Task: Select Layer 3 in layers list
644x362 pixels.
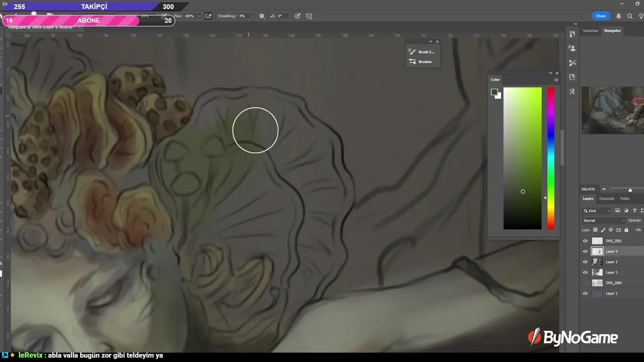Action: coord(613,273)
